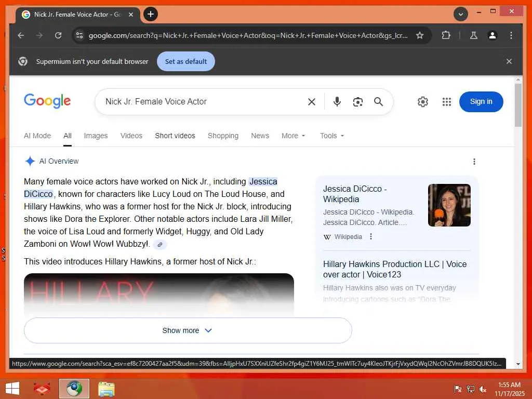The width and height of the screenshot is (532, 399).
Task: Open the Windows Start button
Action: 12,389
